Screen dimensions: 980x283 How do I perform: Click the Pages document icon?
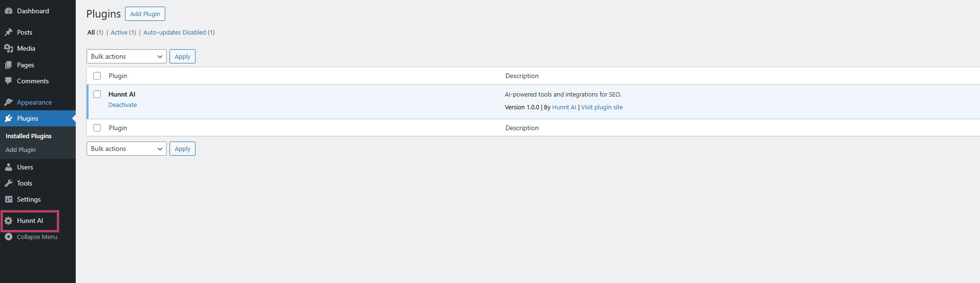[x=9, y=65]
